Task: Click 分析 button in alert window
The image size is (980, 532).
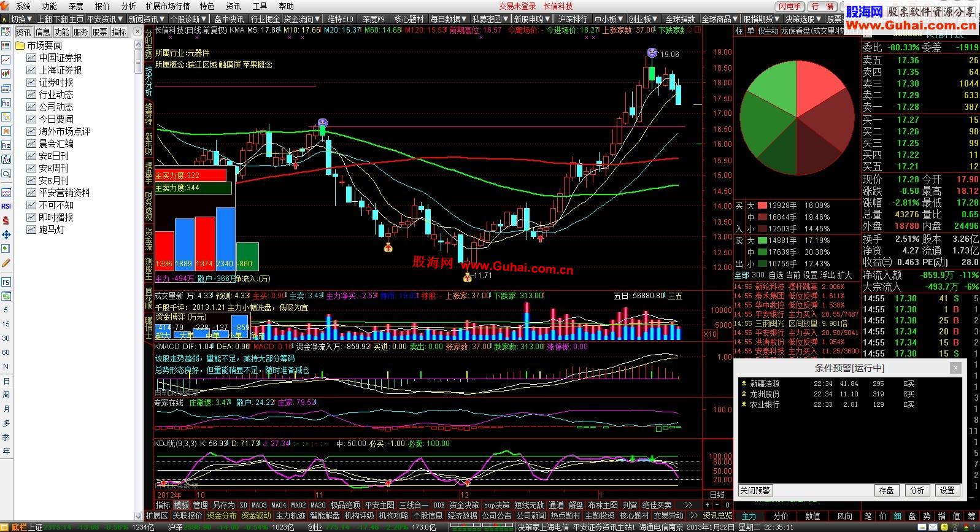Action: click(x=917, y=490)
